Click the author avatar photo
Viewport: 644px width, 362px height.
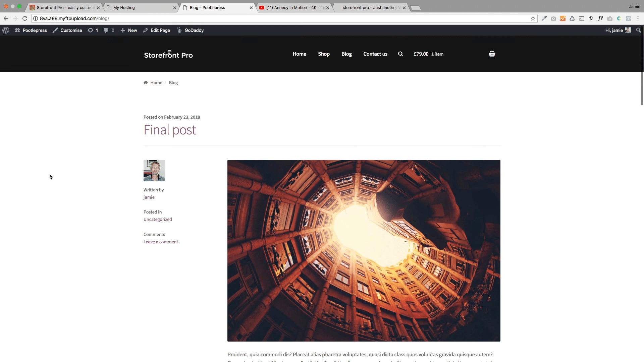(154, 171)
